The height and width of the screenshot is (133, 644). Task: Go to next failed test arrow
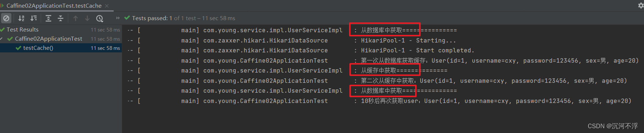pyautogui.click(x=87, y=18)
